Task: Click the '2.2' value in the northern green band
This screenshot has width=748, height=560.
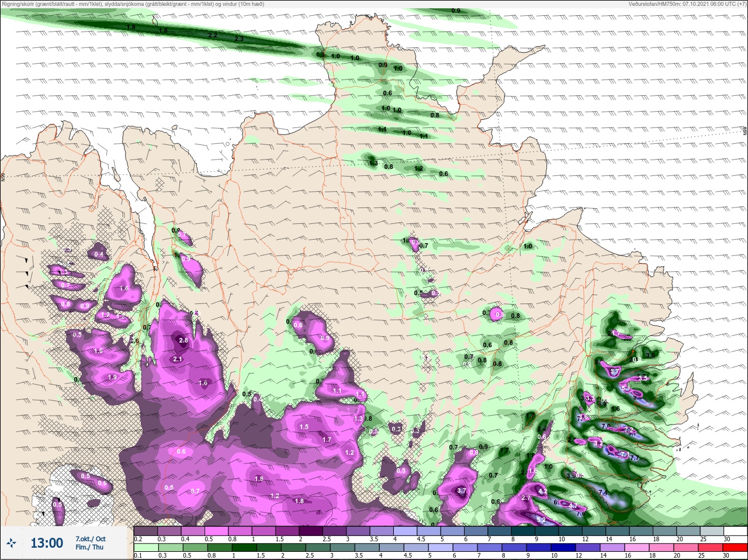Action: tap(213, 35)
